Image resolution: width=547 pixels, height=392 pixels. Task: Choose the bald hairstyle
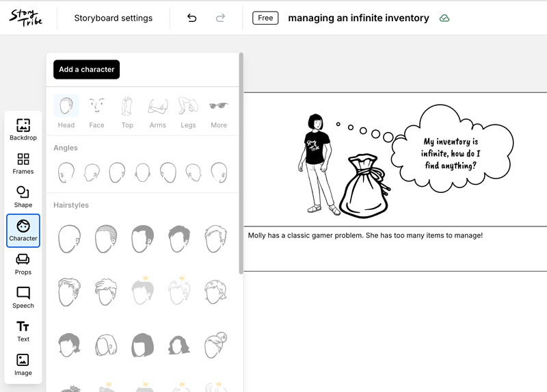pyautogui.click(x=70, y=239)
